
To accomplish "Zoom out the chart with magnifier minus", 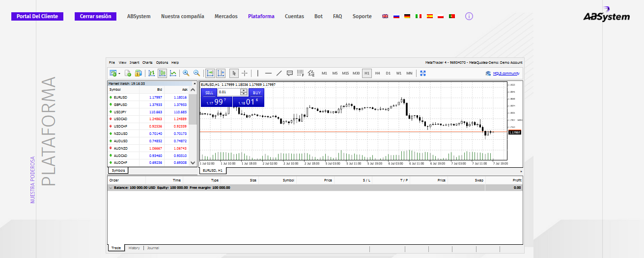I will (x=196, y=73).
